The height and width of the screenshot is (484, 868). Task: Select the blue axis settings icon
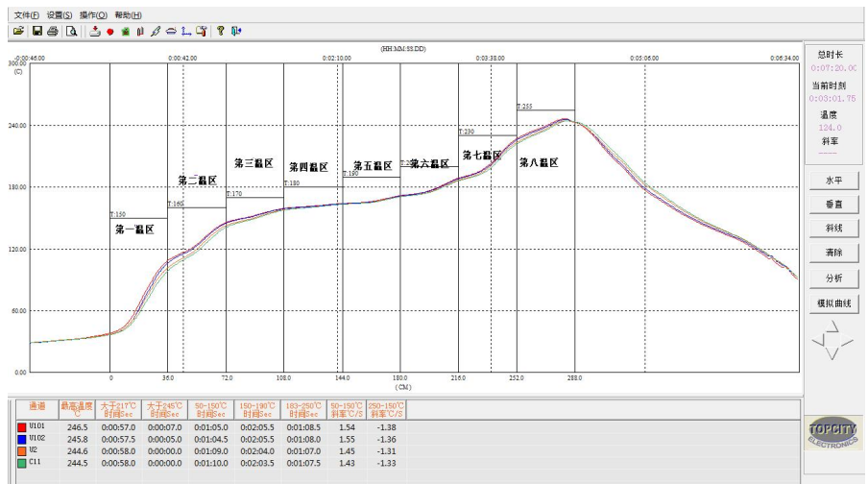pos(186,31)
